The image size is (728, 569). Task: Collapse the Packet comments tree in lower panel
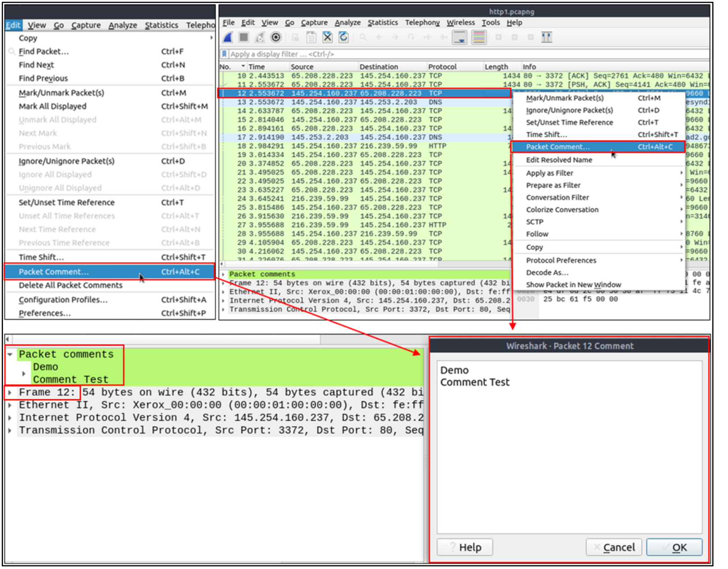point(10,354)
